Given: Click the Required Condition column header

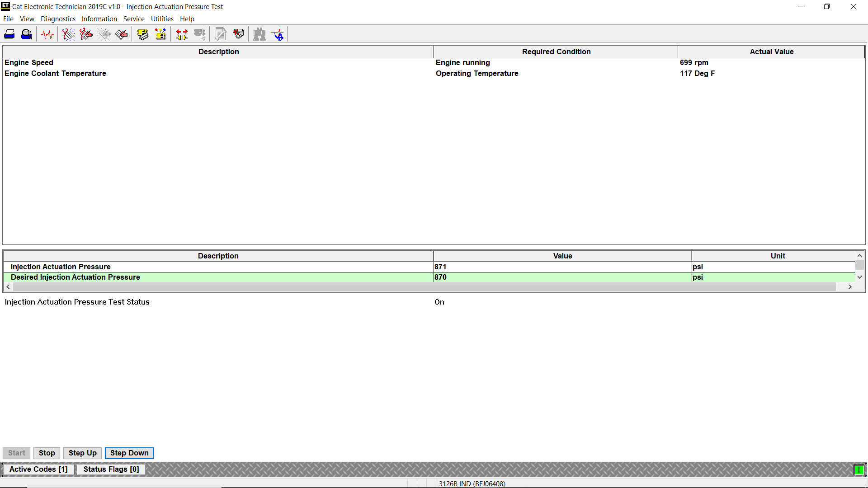Looking at the screenshot, I should (x=556, y=52).
